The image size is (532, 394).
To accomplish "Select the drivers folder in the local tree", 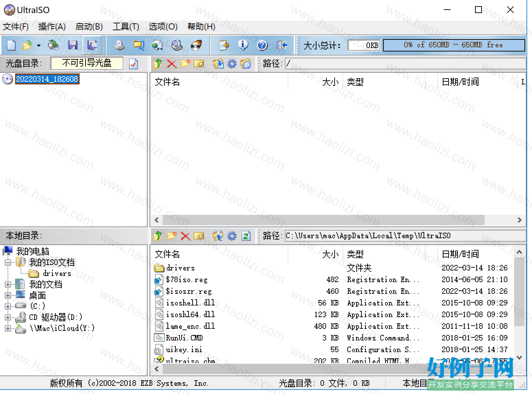I will (57, 274).
